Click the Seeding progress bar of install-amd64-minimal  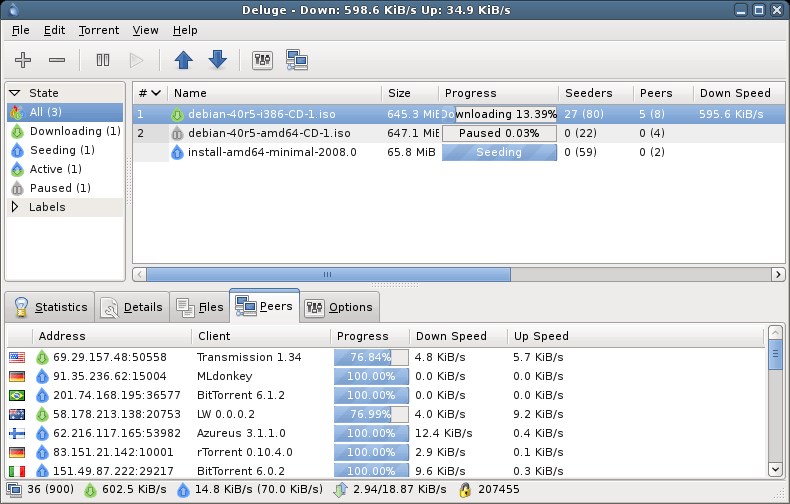pyautogui.click(x=499, y=152)
